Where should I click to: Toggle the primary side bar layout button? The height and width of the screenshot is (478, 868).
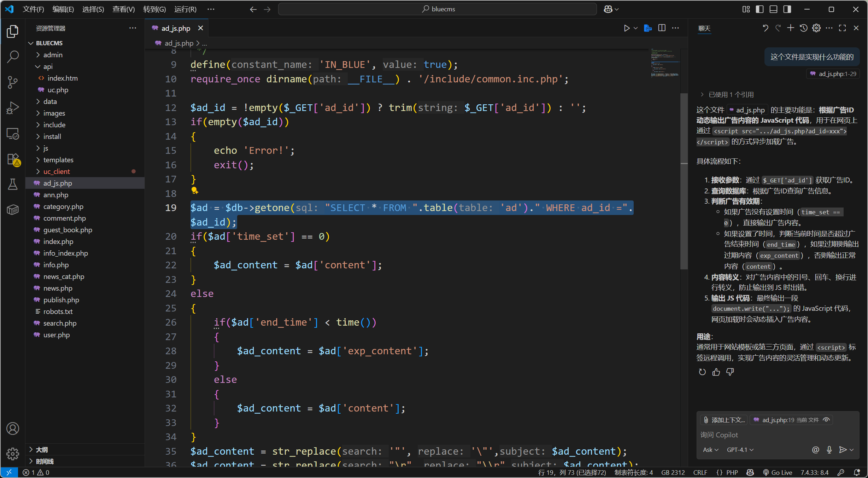(x=759, y=9)
